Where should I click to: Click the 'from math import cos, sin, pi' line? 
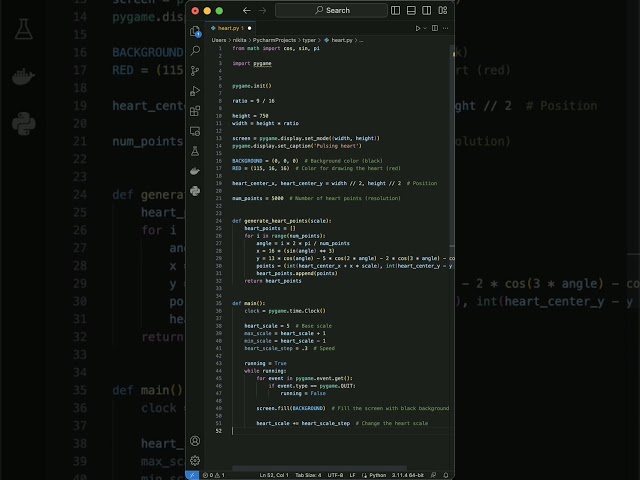pos(276,48)
